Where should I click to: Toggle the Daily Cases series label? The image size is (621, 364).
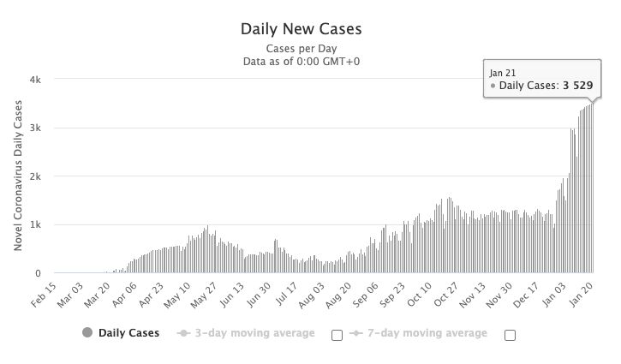click(128, 333)
